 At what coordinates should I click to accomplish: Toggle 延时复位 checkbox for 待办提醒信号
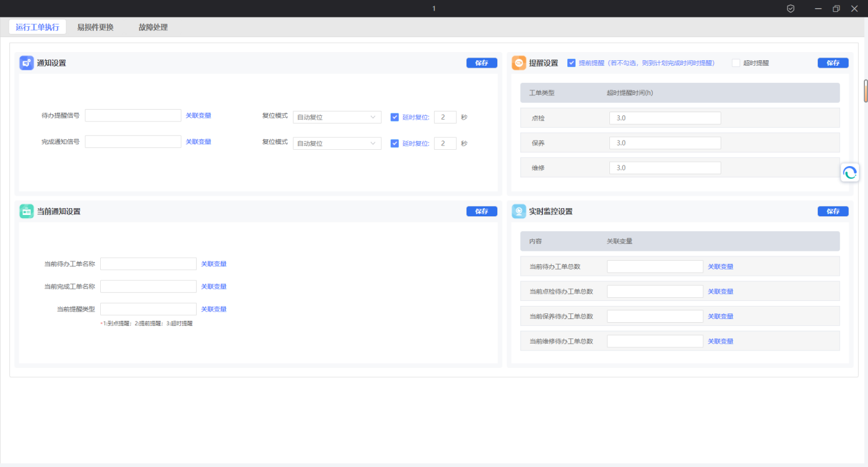395,117
